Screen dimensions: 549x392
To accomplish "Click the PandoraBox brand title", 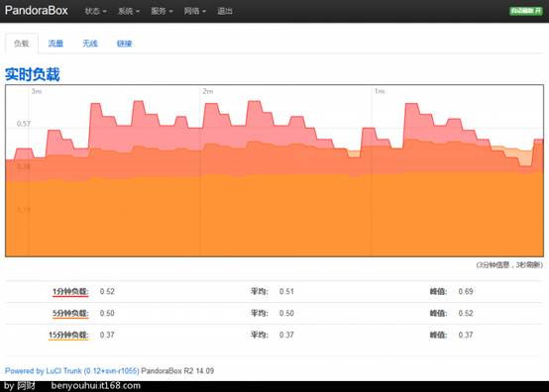I will [37, 11].
